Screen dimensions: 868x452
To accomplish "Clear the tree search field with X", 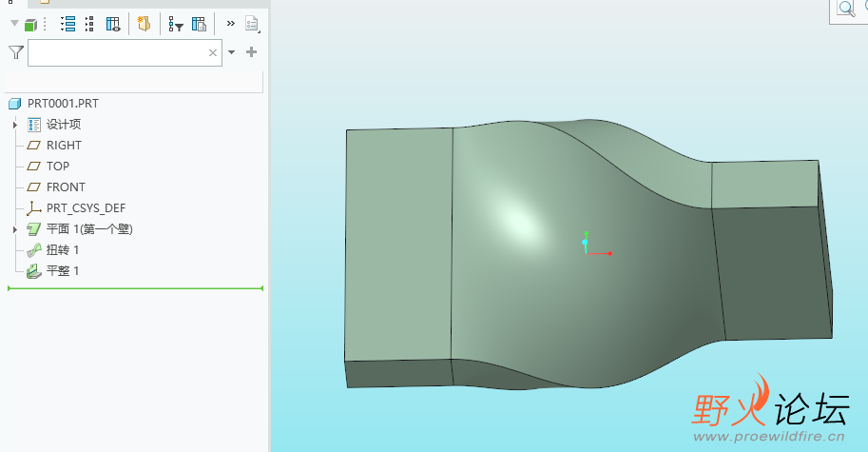I will point(213,53).
